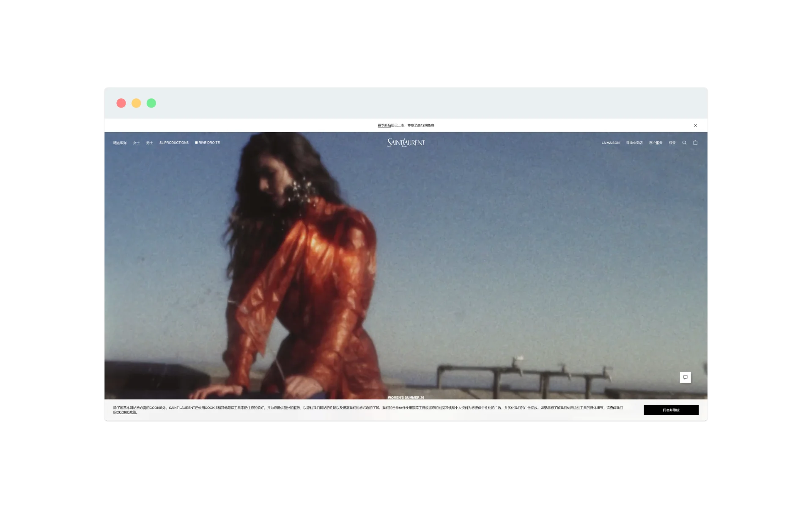Click the 夏季新品 underlined banner link
This screenshot has height=508, width=812.
[384, 126]
